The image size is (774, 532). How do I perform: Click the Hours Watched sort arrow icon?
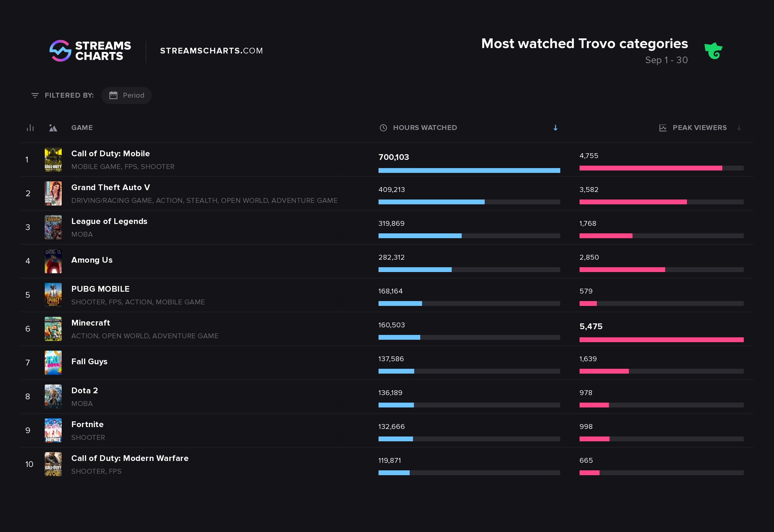click(555, 128)
